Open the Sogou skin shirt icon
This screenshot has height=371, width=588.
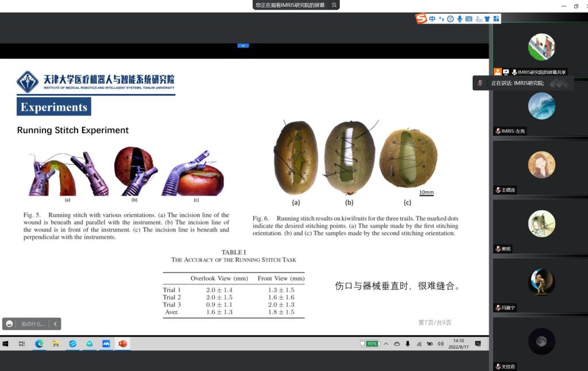[487, 19]
